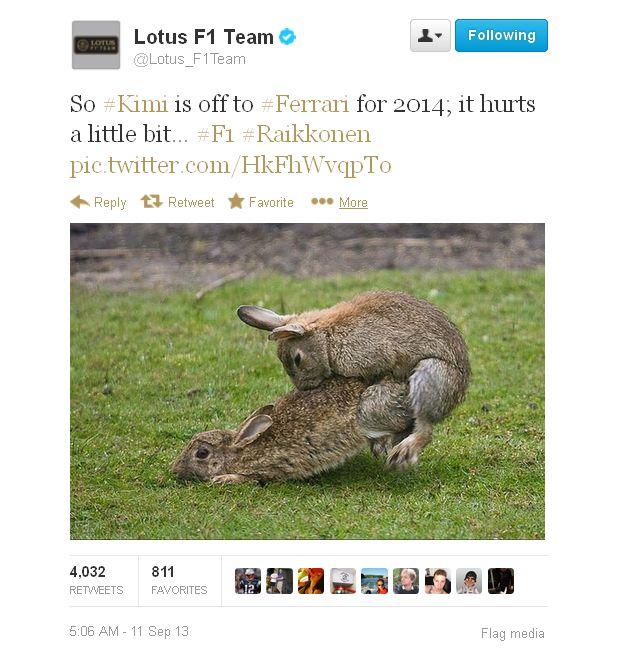Open the pic.twitter.com/HkFhWvqpTo link
This screenshot has height=653, width=620.
pos(231,166)
